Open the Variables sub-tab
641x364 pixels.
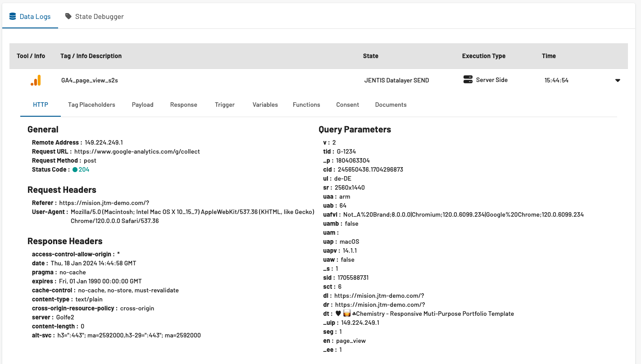point(265,105)
